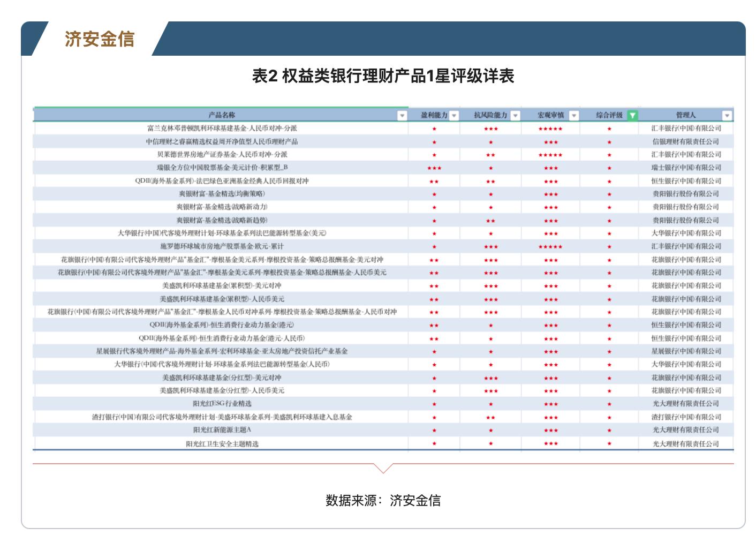Open the filter on 盈利能力 column
Viewport: 756px width, 543px height.
(x=455, y=115)
